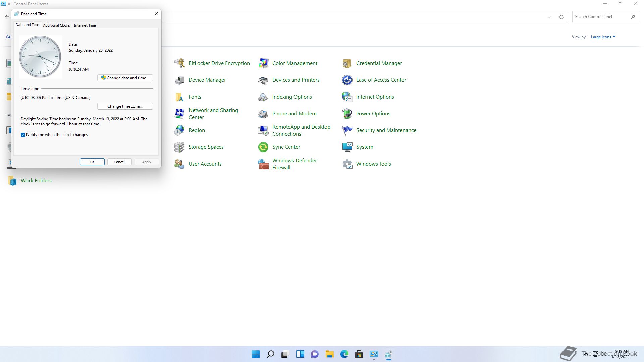Open Chat from the taskbar
Screen dimensions: 644x362
coord(315,354)
